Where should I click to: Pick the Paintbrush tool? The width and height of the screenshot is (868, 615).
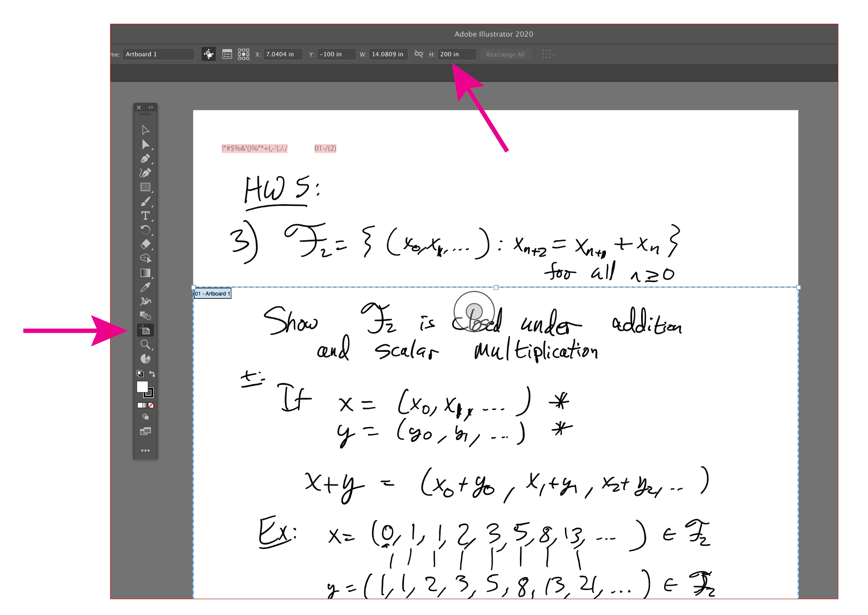(145, 201)
